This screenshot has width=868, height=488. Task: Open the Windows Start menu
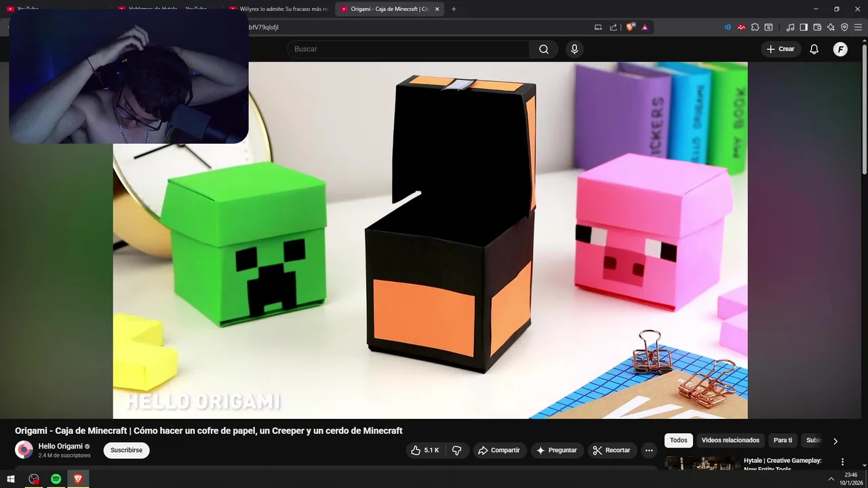click(x=10, y=479)
